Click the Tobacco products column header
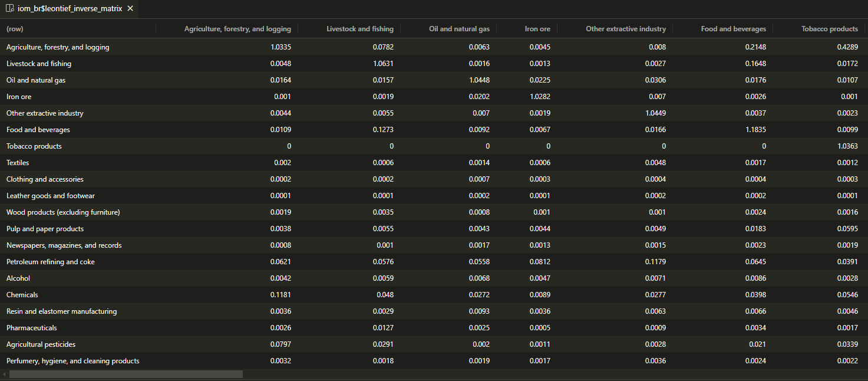 (829, 29)
